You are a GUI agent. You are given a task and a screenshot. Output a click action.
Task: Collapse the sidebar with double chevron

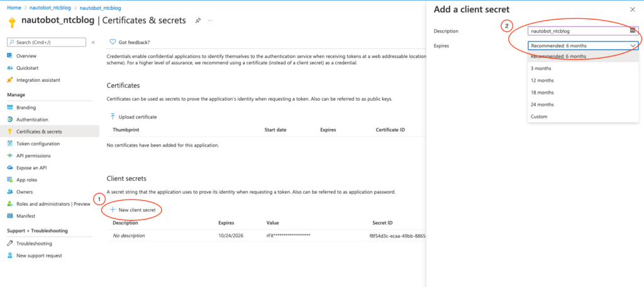pyautogui.click(x=93, y=42)
